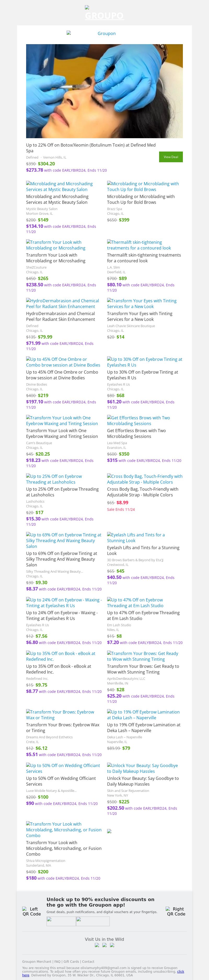
Task: Open the FAQ footer link
Action: (x=57, y=961)
